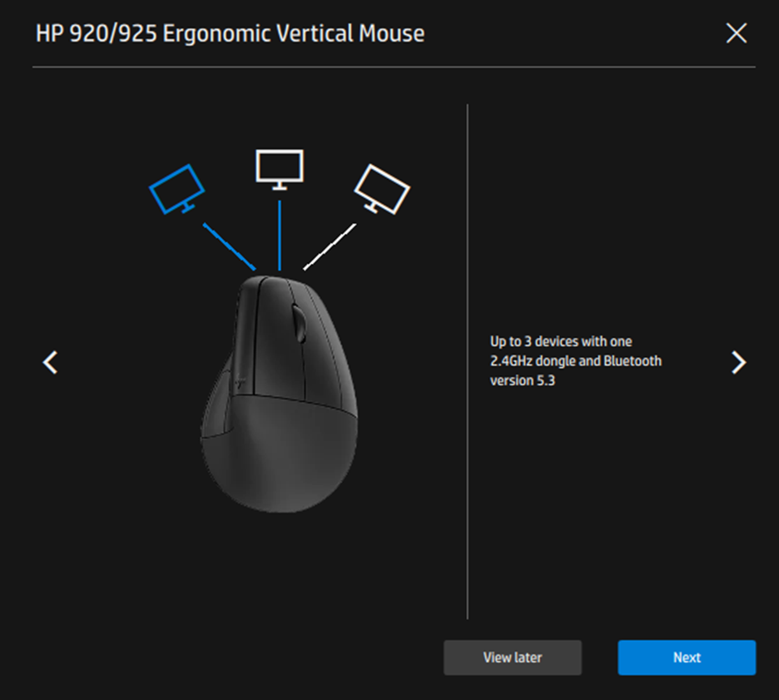Go to previous slide with left chevron
The width and height of the screenshot is (779, 700).
(x=50, y=362)
